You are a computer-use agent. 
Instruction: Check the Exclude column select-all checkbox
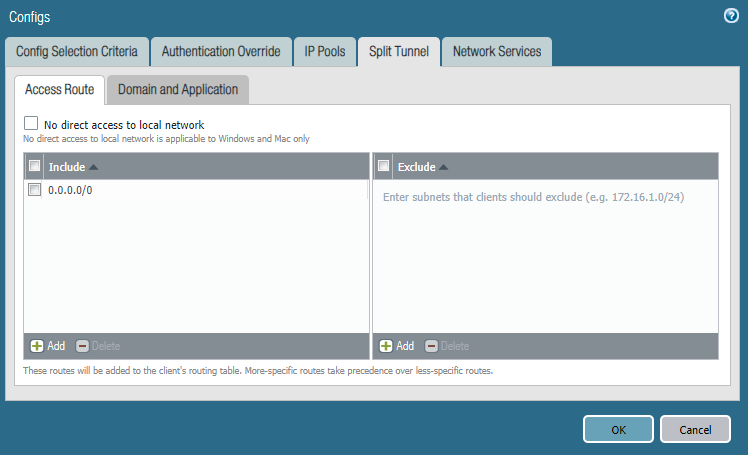pos(384,167)
